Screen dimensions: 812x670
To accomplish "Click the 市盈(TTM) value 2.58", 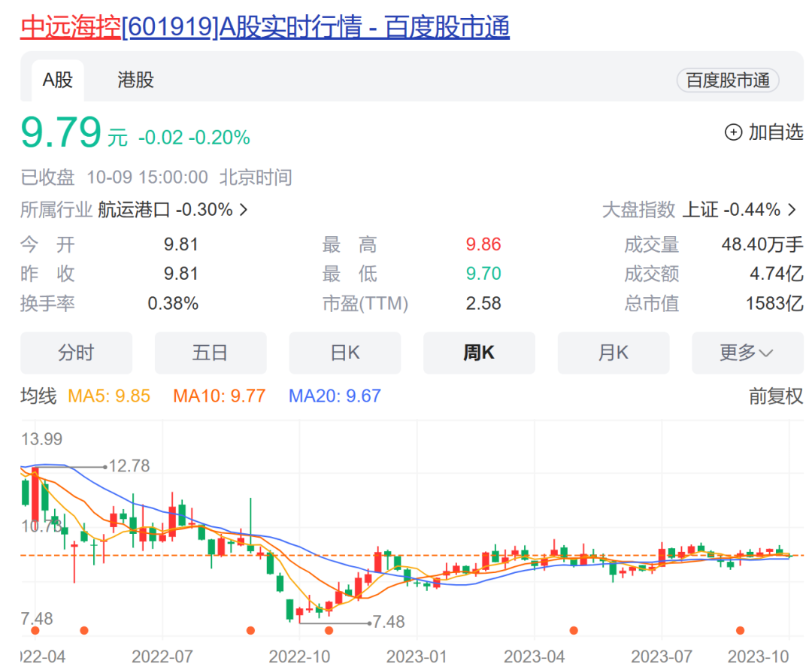I will (483, 303).
